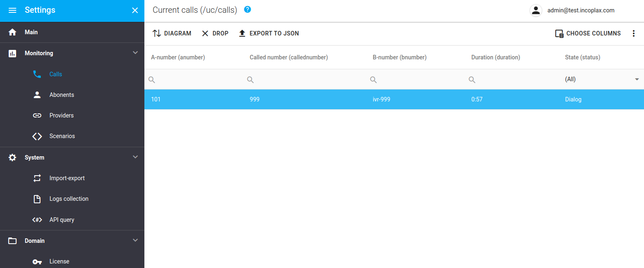Click the called number 999 cell
The image size is (644, 268).
click(x=304, y=99)
